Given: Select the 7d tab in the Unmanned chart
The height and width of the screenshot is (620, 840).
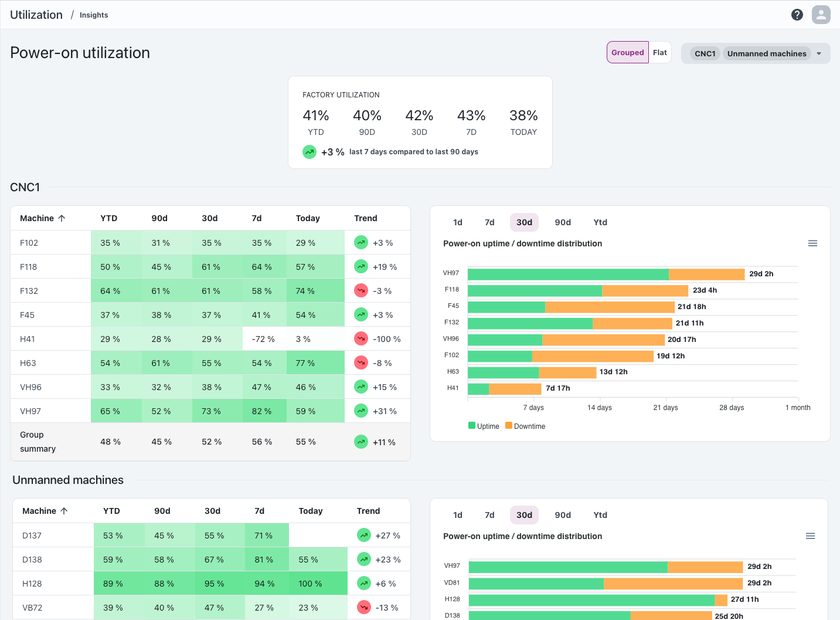Looking at the screenshot, I should (x=489, y=515).
